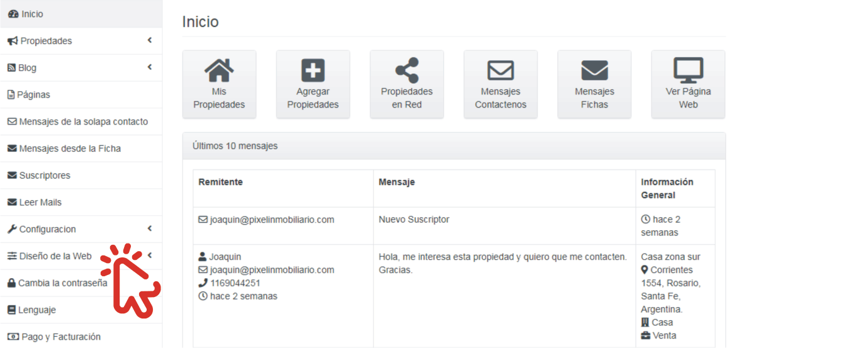Select Suscriptores in the sidebar menu
868x348 pixels.
click(x=45, y=176)
